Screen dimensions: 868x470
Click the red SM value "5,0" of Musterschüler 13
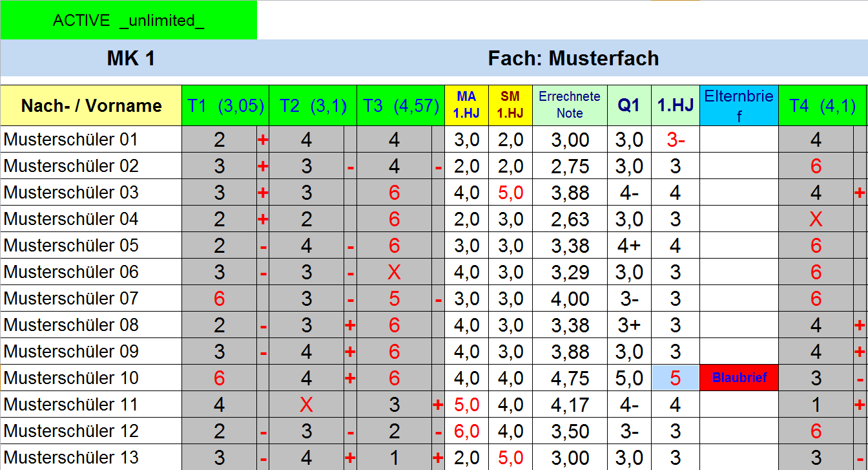510,457
